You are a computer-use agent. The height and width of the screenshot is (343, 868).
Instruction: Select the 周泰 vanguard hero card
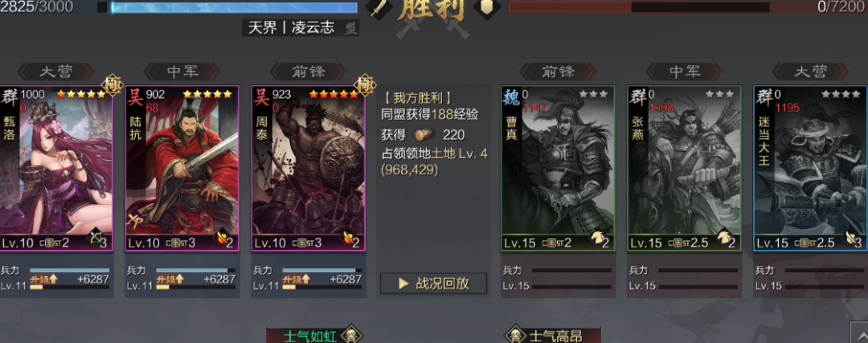[x=309, y=168]
